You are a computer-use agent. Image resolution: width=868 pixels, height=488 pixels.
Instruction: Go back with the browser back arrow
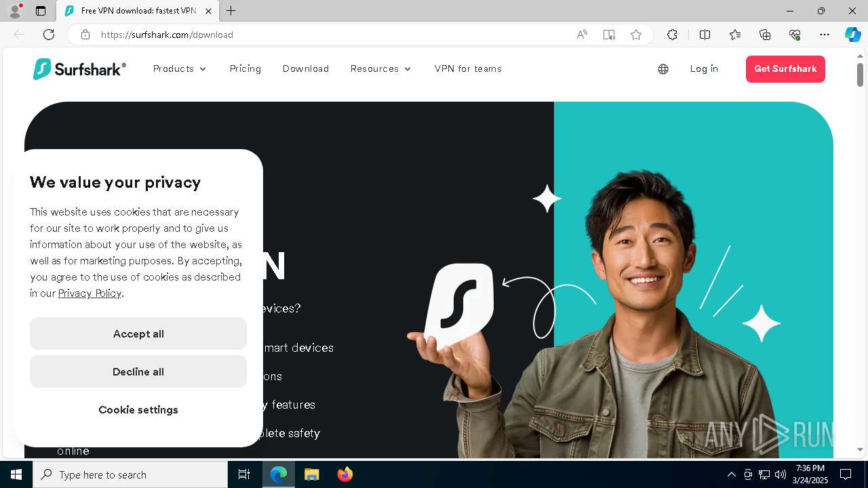[19, 35]
